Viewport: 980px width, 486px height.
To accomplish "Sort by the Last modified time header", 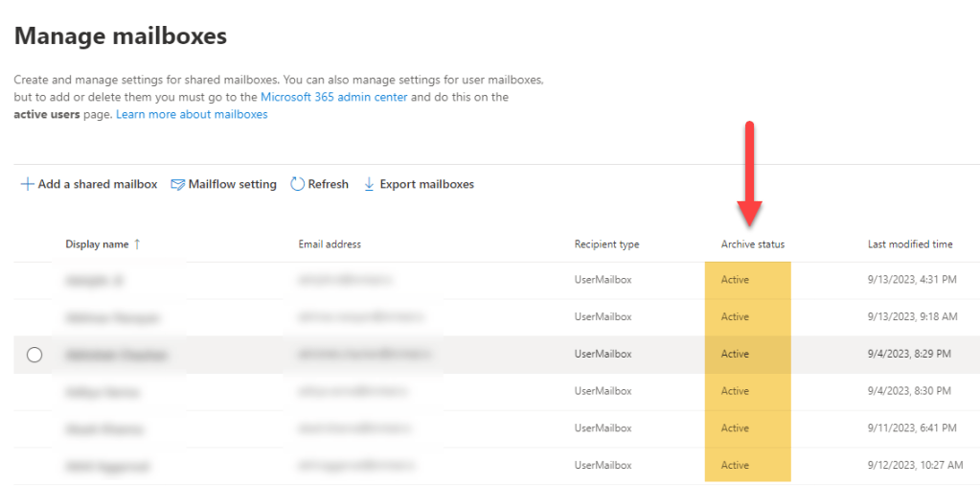I will pos(909,244).
